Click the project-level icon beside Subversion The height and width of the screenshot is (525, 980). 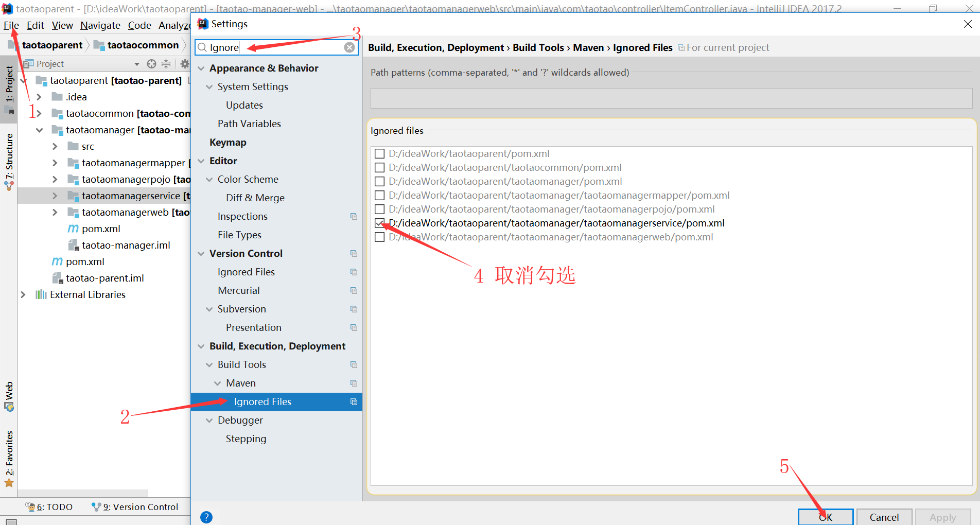coord(354,309)
